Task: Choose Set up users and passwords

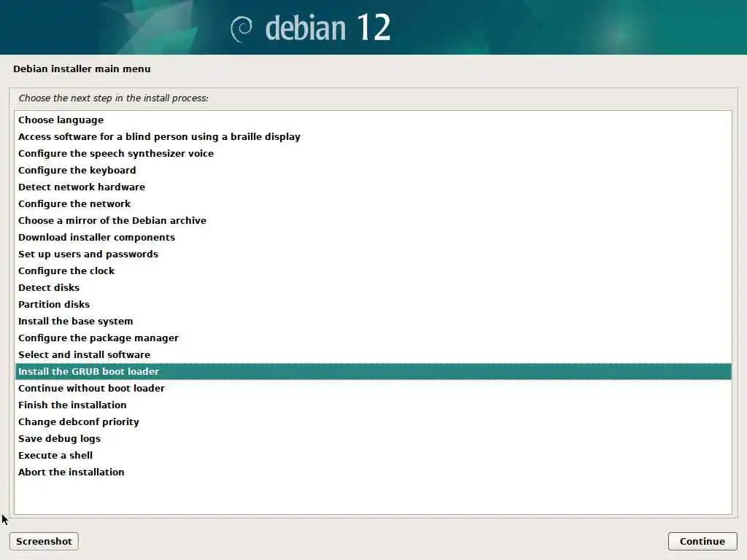Action: 373,254
